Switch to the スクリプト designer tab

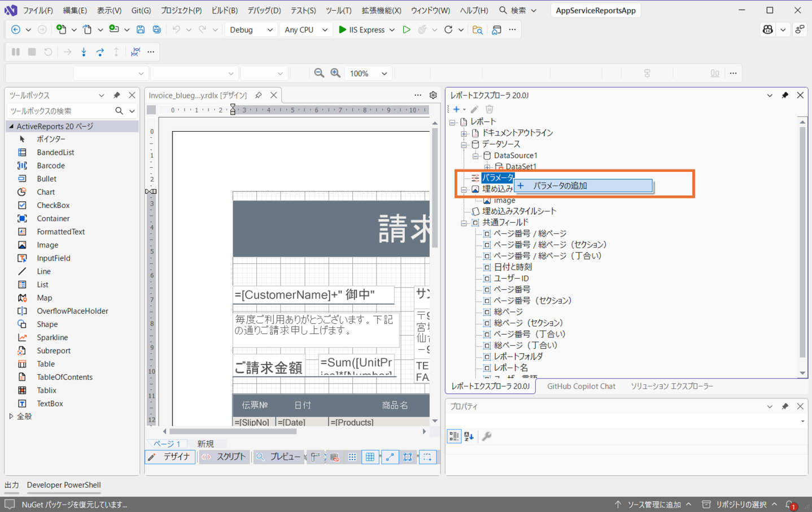tap(224, 457)
